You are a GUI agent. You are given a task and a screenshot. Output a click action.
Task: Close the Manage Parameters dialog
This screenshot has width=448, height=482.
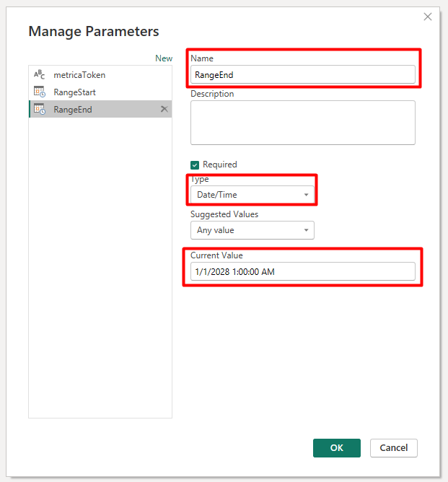(x=428, y=17)
